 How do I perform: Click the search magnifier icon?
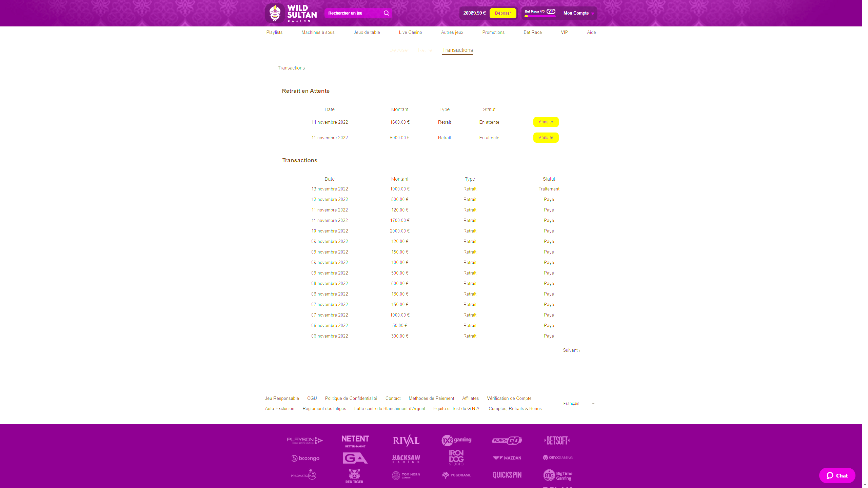click(x=386, y=13)
